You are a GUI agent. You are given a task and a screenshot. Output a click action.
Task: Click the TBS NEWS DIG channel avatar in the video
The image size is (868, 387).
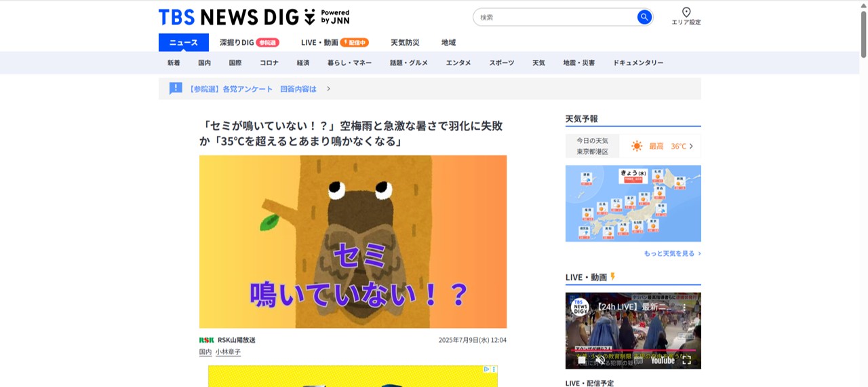[580, 307]
